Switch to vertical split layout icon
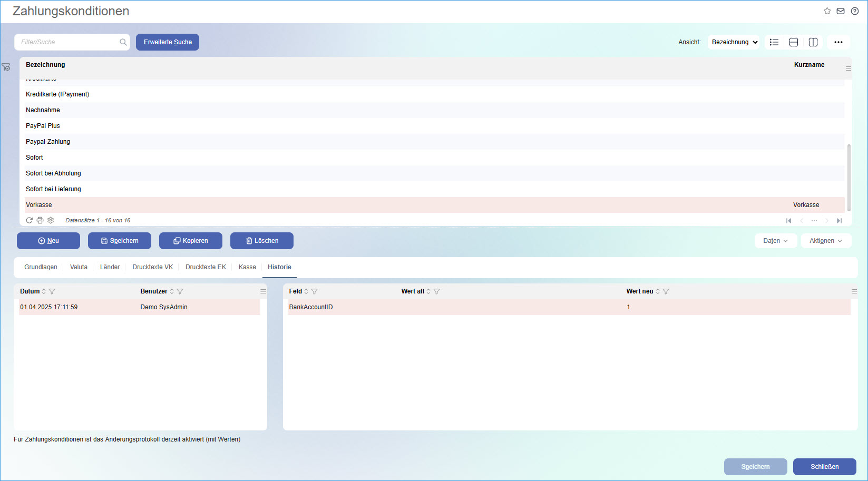 coord(813,42)
